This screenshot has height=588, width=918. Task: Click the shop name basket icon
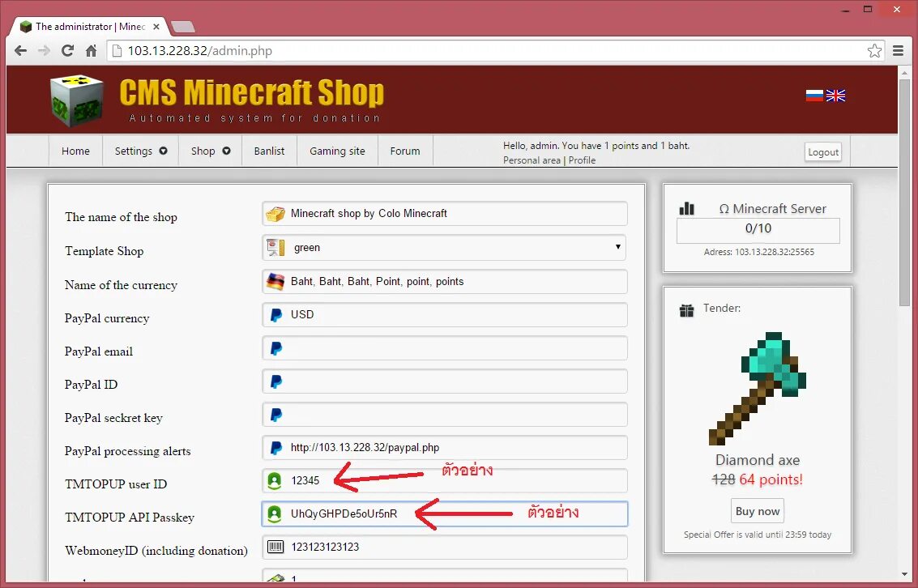(275, 214)
